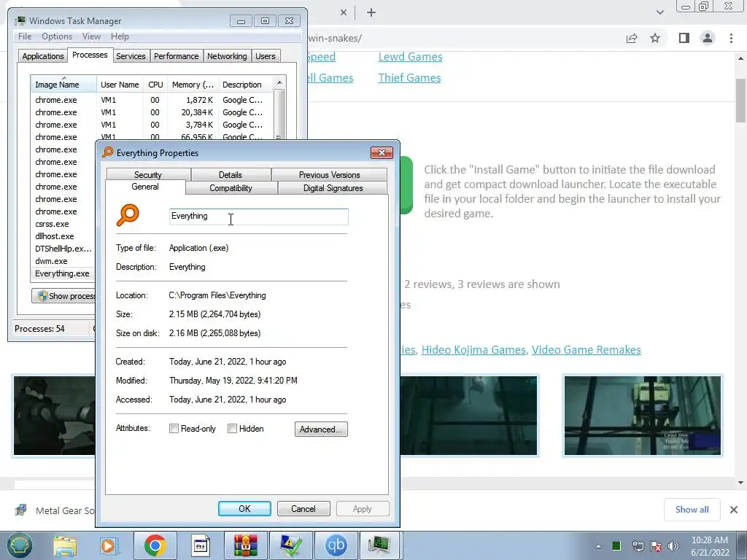Bookmark this page with the star icon

(655, 38)
